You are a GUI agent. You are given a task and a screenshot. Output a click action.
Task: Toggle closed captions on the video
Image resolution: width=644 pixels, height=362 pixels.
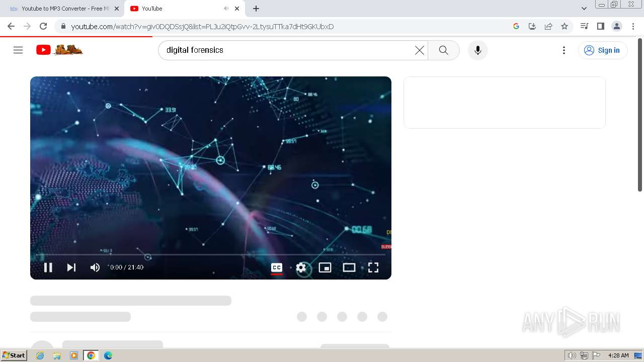click(277, 267)
